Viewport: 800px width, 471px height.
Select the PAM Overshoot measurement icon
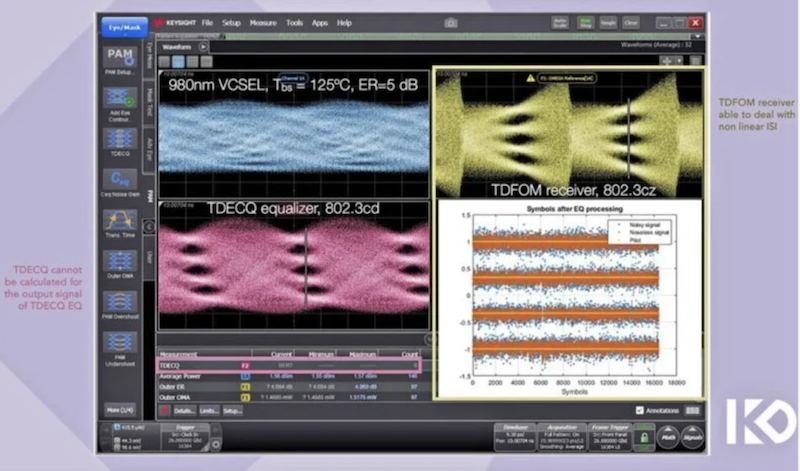pyautogui.click(x=120, y=302)
